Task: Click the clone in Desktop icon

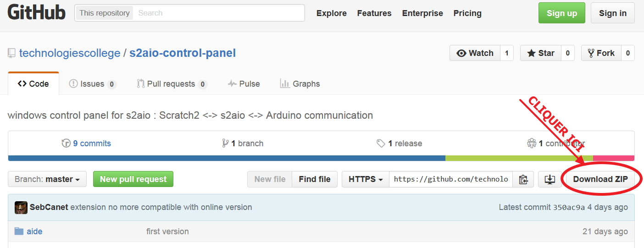Action: pyautogui.click(x=550, y=179)
